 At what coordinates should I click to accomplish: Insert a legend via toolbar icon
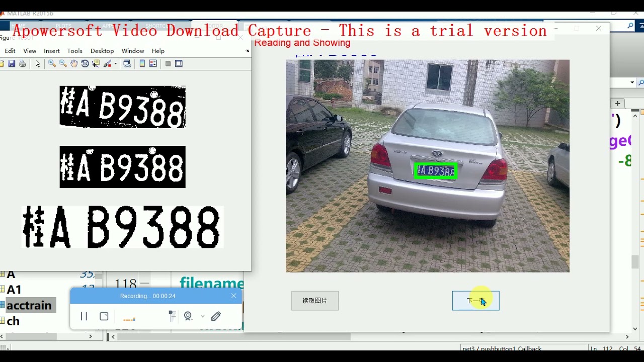153,64
